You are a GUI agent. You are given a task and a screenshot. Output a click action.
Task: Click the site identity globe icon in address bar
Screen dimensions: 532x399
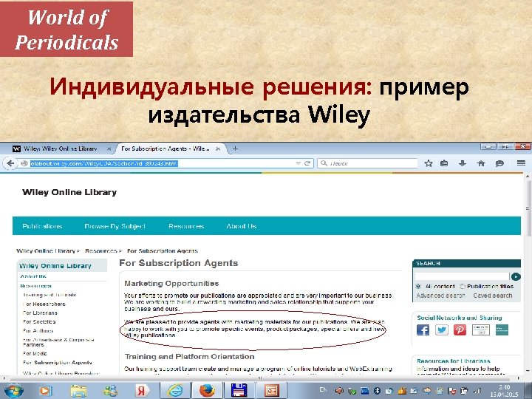pyautogui.click(x=24, y=163)
